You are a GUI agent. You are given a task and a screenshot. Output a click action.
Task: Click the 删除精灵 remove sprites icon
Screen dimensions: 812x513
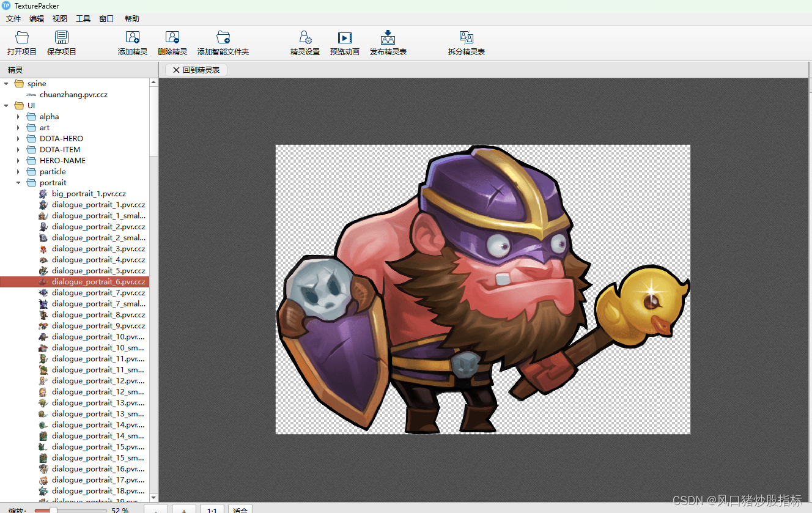(x=172, y=37)
